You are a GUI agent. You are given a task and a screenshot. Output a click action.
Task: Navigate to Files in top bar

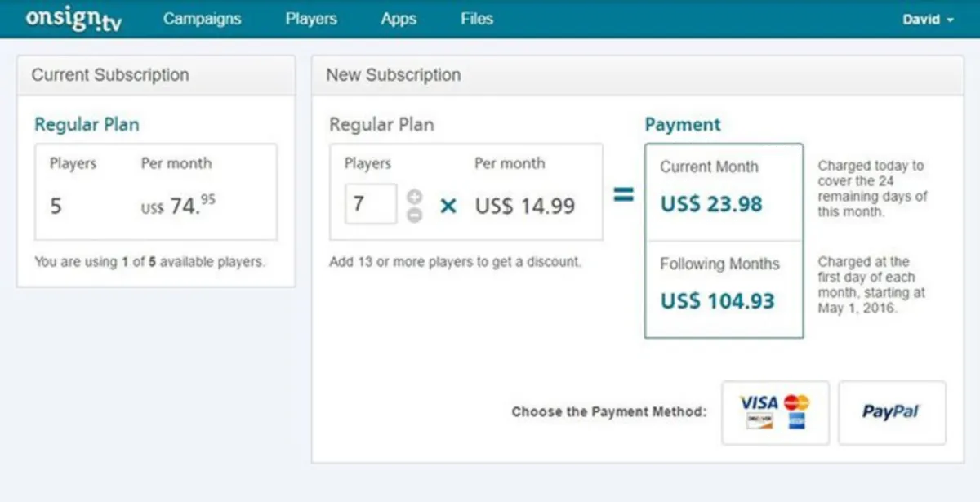point(477,19)
